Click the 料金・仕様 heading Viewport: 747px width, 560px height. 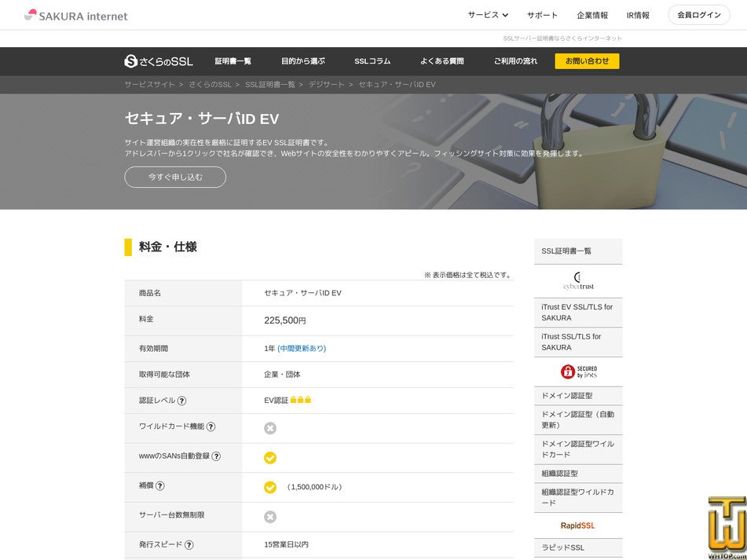coord(167,247)
